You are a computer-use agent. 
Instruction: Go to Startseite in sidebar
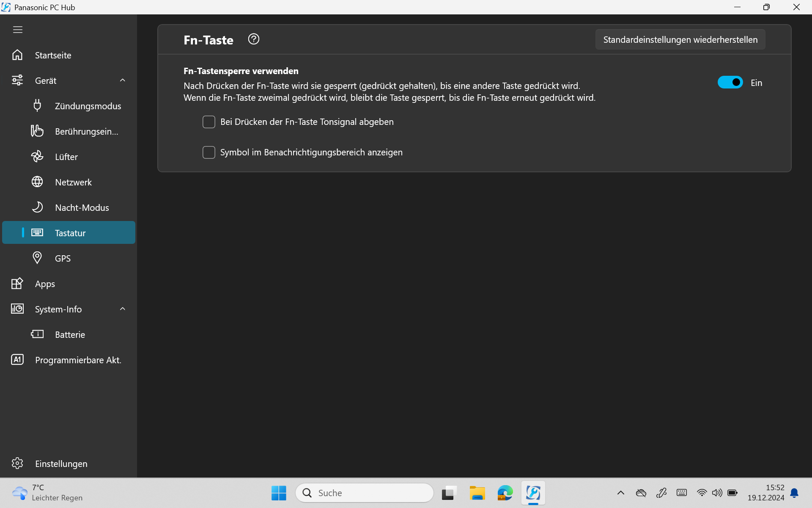pyautogui.click(x=53, y=55)
